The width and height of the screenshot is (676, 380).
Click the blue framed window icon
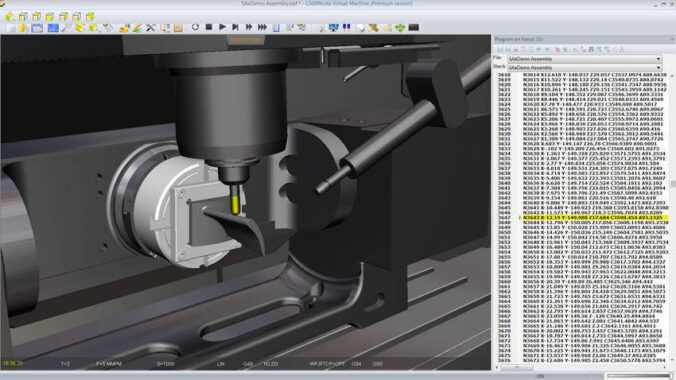[x=37, y=28]
